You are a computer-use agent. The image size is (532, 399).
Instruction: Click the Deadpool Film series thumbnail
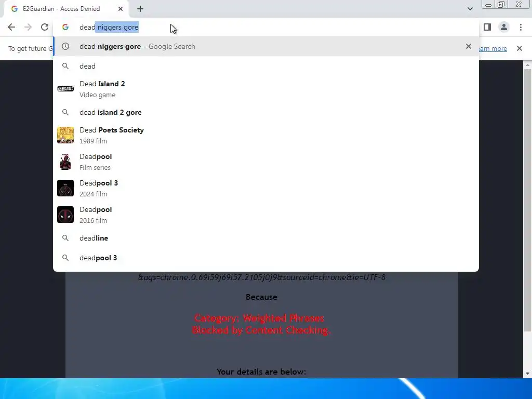point(65,162)
